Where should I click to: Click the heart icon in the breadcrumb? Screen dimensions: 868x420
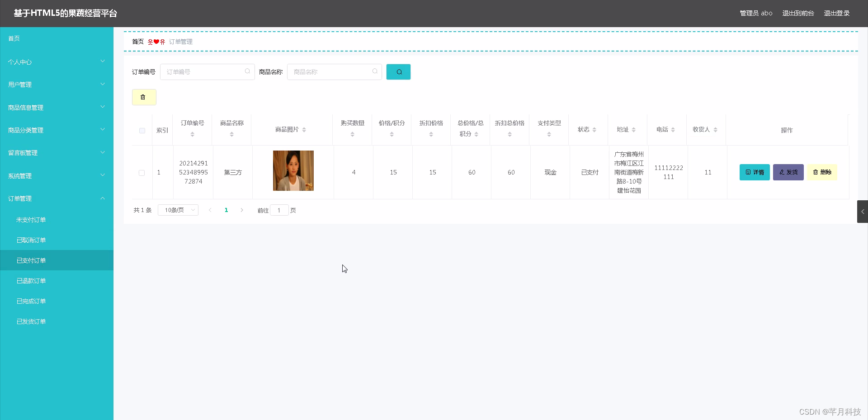click(155, 41)
